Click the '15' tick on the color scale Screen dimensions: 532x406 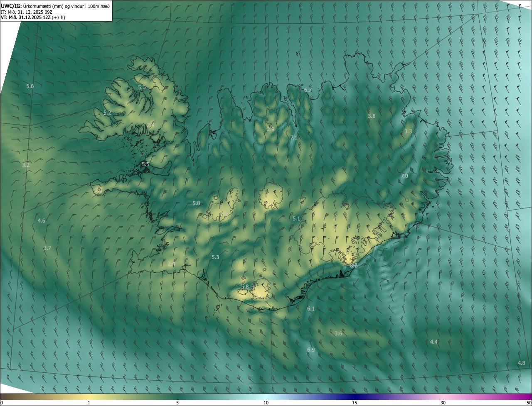355,403
